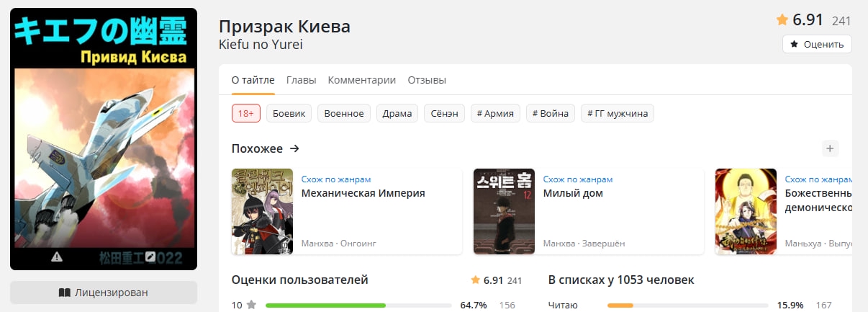868x312 pixels.
Task: Open the Отзывы tab
Action: (x=427, y=80)
